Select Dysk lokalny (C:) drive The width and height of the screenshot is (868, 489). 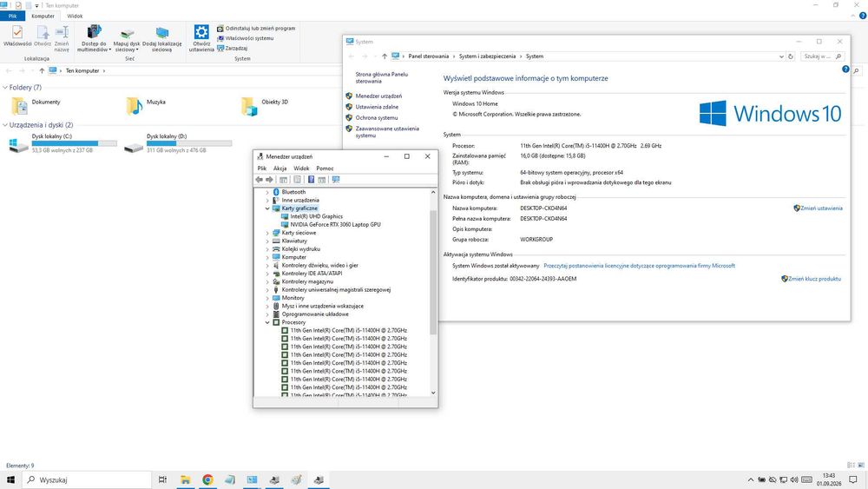click(63, 143)
